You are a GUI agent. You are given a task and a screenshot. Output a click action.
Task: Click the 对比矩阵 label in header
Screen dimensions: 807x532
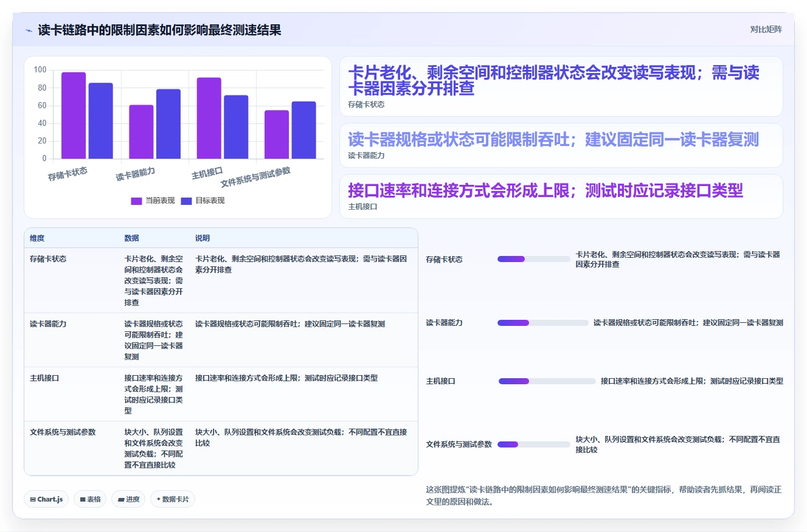click(766, 29)
